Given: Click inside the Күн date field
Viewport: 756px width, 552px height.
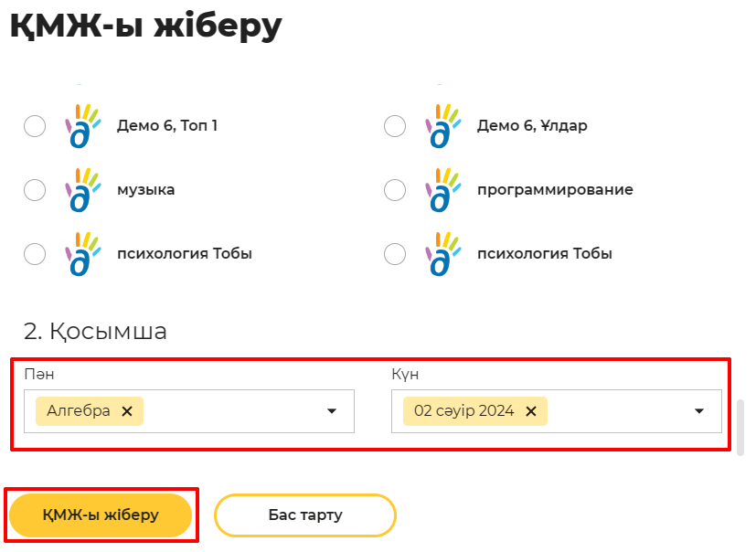Looking at the screenshot, I should click(x=557, y=411).
